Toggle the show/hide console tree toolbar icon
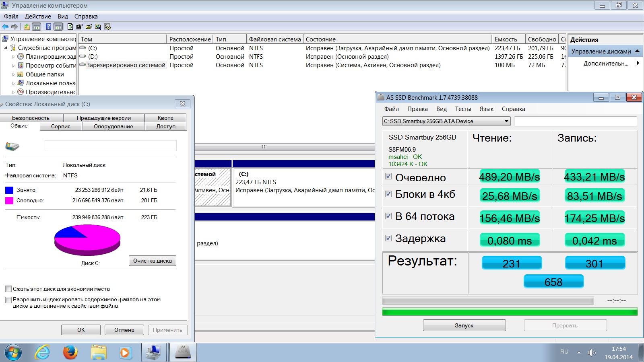Screen dimensions: 644x362 [x=37, y=27]
